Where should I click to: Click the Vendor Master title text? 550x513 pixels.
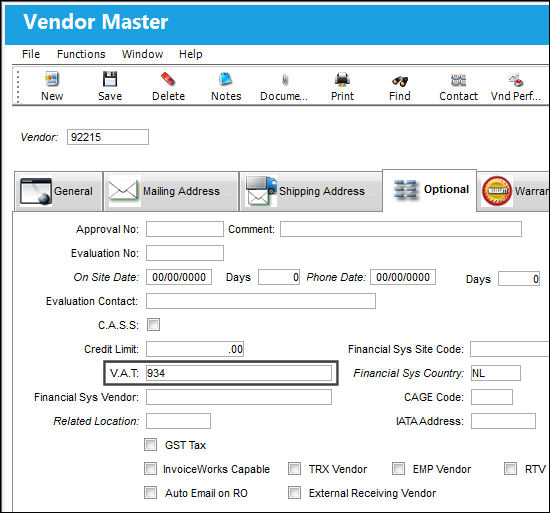96,22
